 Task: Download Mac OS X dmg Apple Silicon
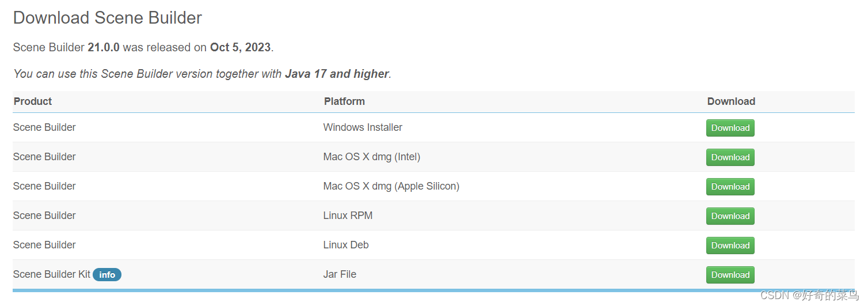click(x=730, y=187)
